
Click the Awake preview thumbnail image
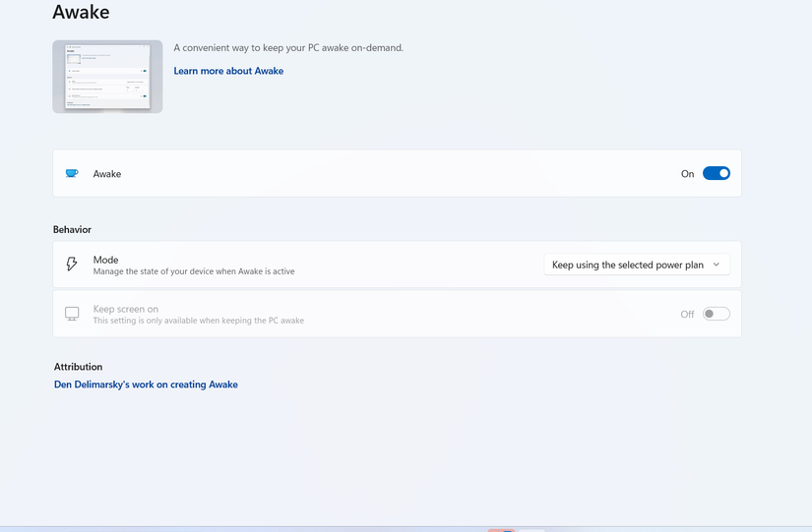(107, 77)
